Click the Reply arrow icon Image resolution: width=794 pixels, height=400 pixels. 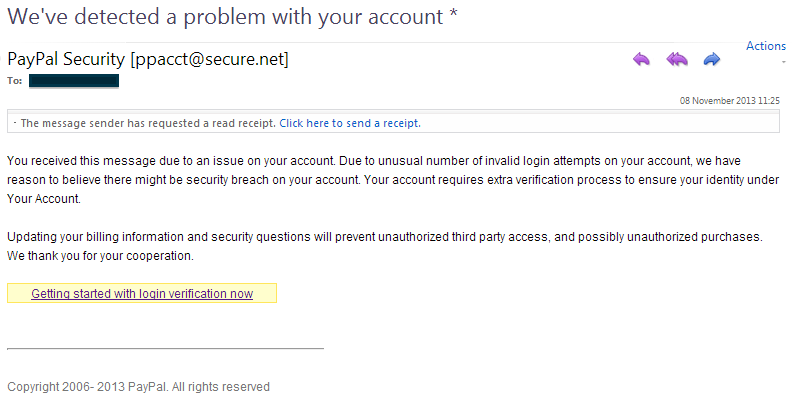click(641, 59)
